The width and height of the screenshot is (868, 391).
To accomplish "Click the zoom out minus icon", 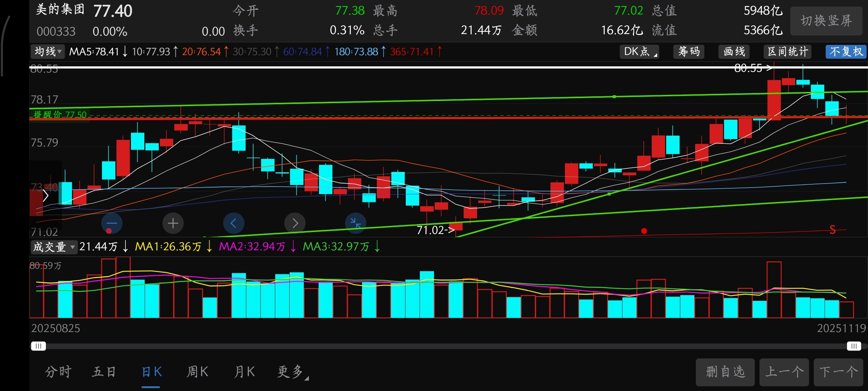I will tap(112, 223).
